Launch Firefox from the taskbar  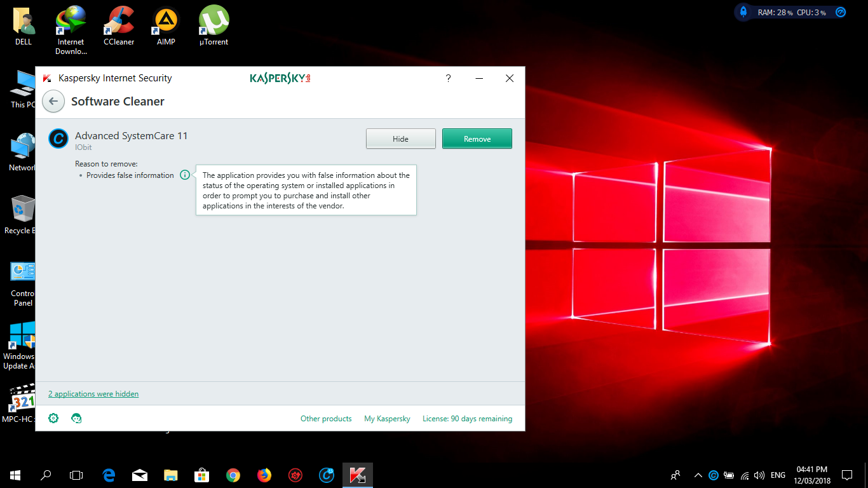[264, 475]
